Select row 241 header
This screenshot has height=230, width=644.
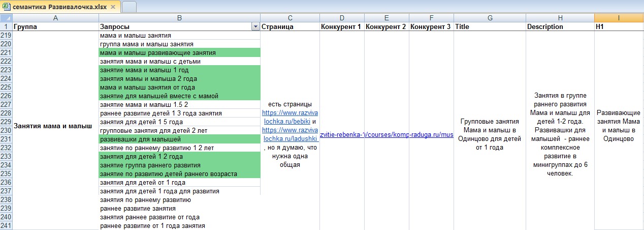pyautogui.click(x=6, y=226)
